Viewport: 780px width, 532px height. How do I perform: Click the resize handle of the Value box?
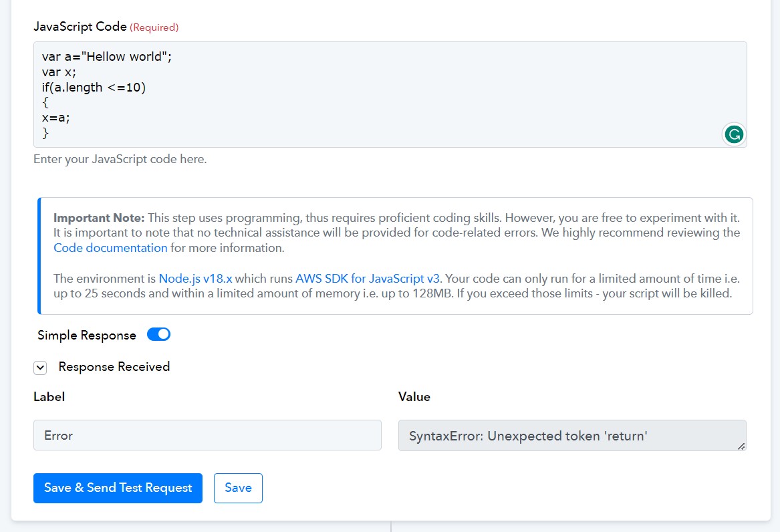[x=741, y=446]
